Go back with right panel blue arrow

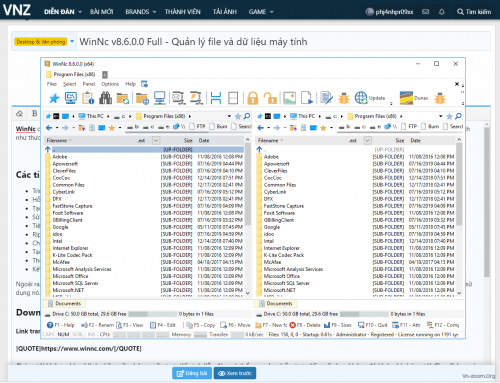261,128
